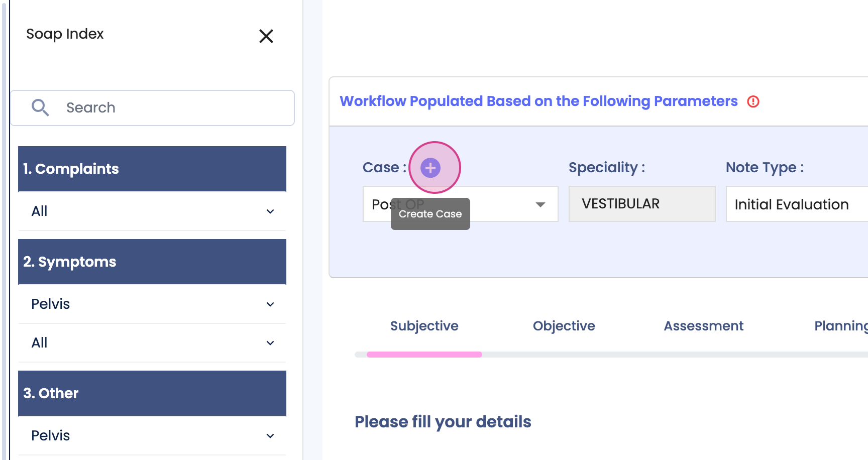Switch to the Subjective tab

(424, 326)
